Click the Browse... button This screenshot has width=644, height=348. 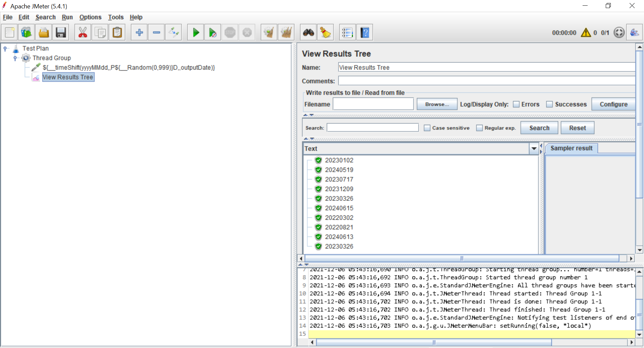[437, 104]
